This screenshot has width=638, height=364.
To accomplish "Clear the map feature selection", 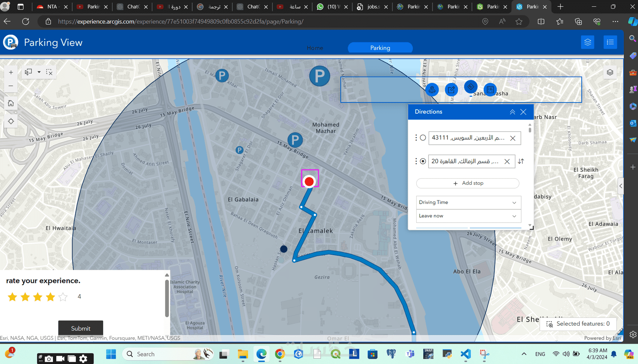I will (x=50, y=72).
